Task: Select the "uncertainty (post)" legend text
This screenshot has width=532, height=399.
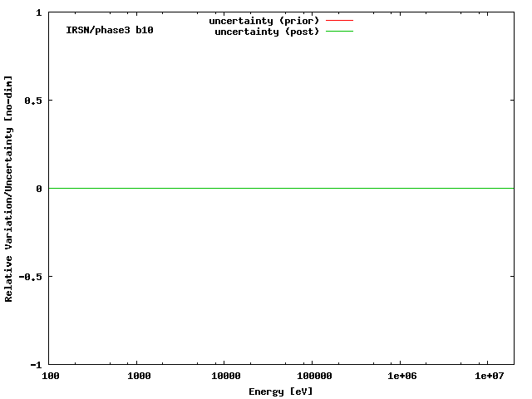Action: 267,32
